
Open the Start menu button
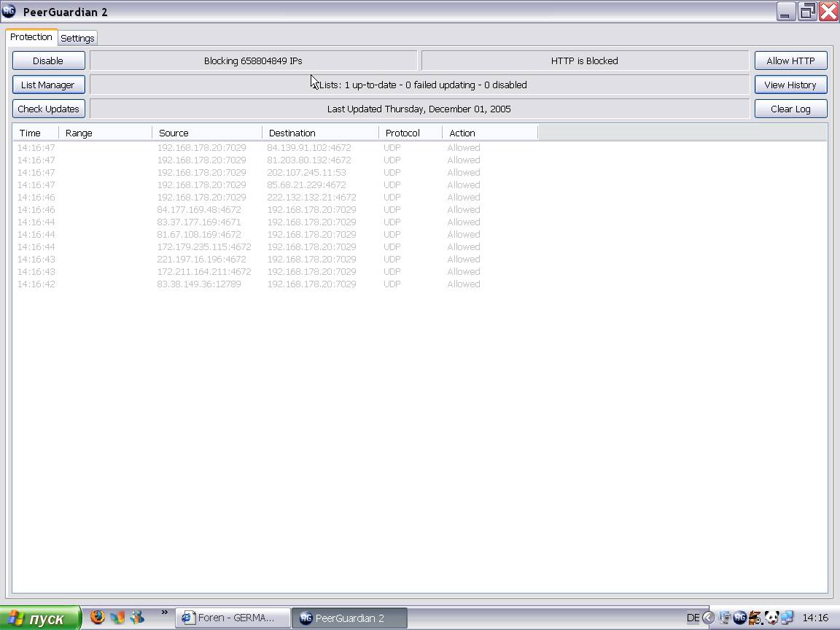point(40,618)
